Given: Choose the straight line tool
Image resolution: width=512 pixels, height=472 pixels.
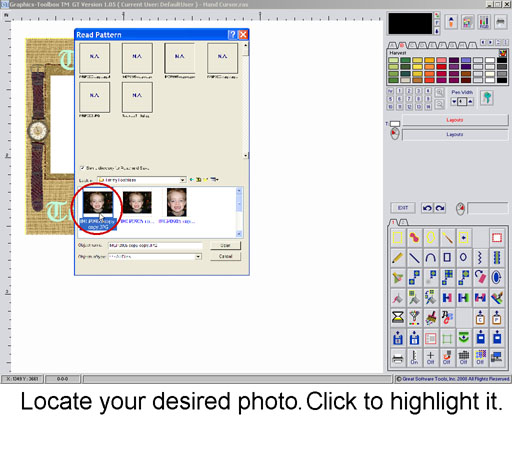Looking at the screenshot, I should 414,258.
